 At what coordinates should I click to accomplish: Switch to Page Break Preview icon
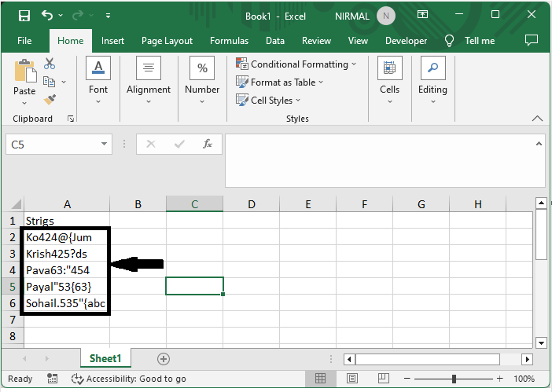pos(384,379)
